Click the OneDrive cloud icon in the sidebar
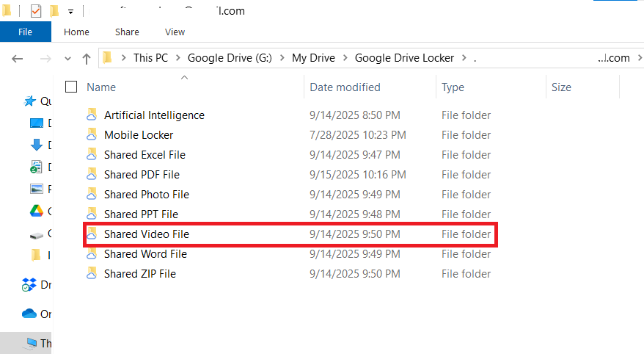Screen dimensions: 644x354 point(29,314)
